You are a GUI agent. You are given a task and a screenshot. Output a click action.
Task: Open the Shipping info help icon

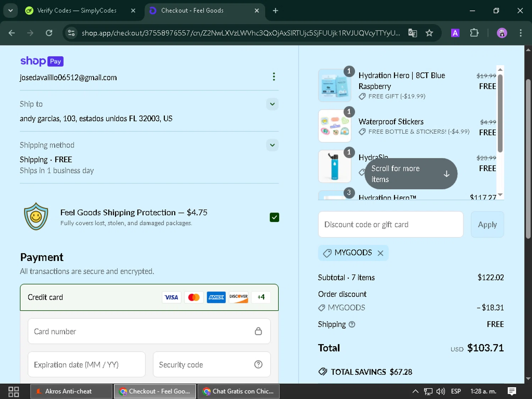pos(352,324)
